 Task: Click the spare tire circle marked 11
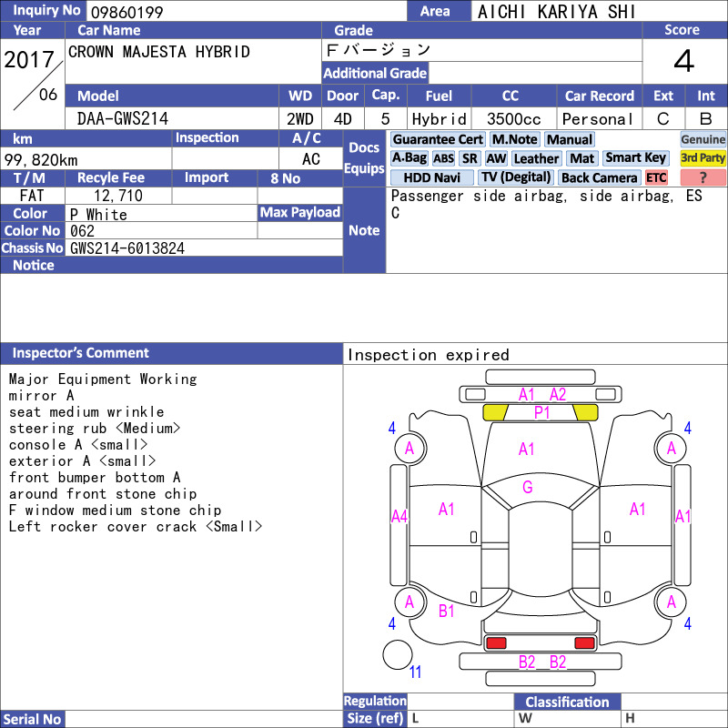coord(398,654)
